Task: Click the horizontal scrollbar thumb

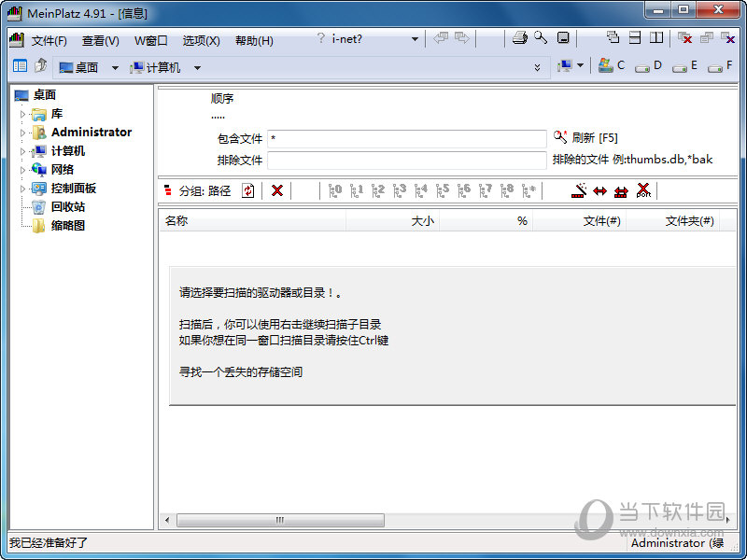Action: 280,520
